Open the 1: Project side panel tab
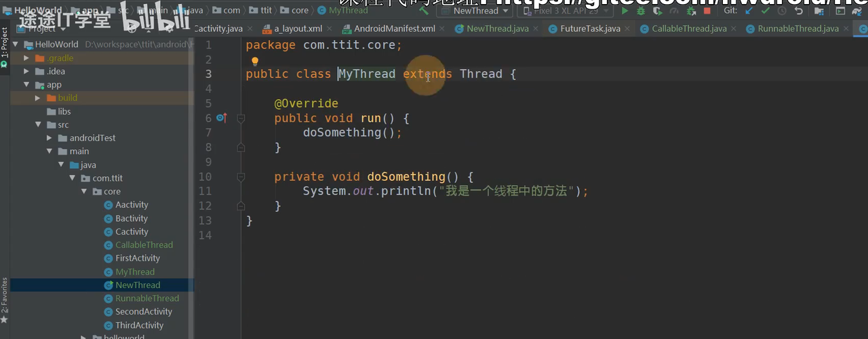868x339 pixels. (4, 47)
